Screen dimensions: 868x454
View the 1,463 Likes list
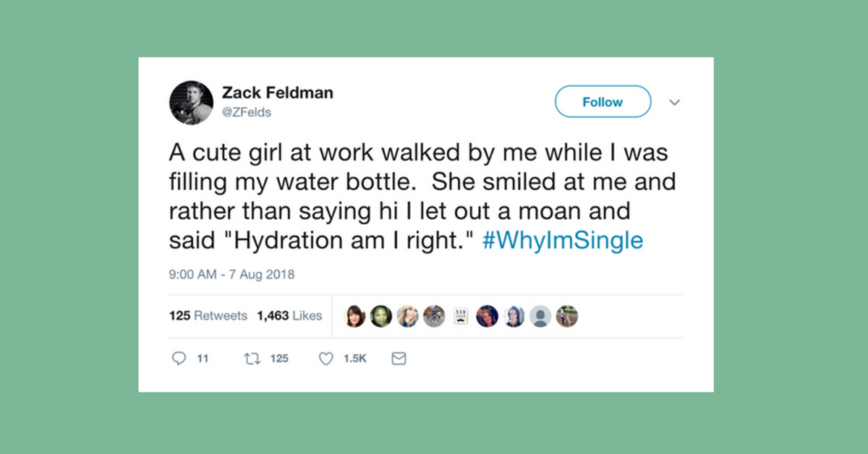coord(289,315)
